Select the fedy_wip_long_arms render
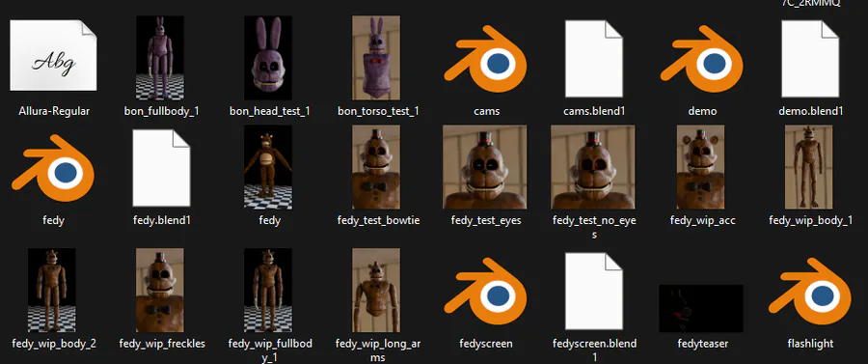This screenshot has width=868, height=364. [x=376, y=290]
